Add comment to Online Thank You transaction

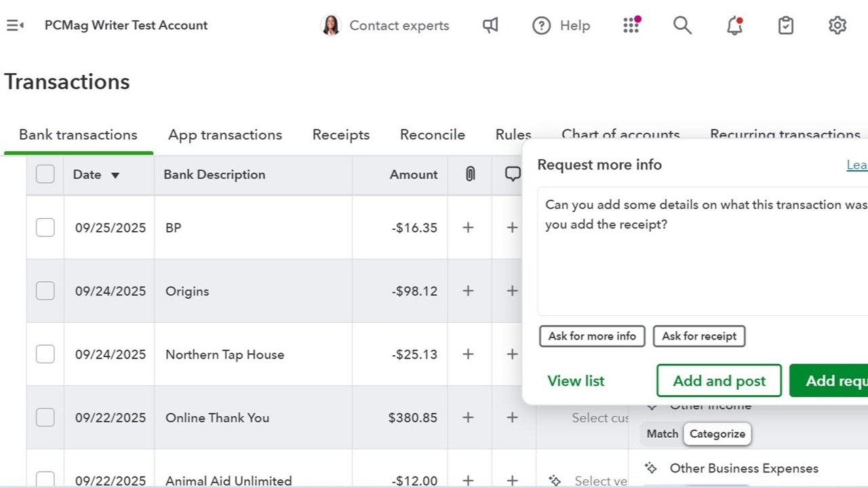pyautogui.click(x=512, y=418)
